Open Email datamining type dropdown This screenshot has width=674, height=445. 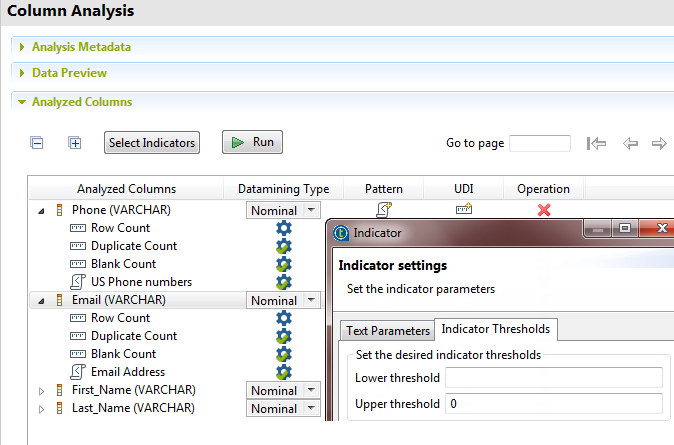(312, 300)
